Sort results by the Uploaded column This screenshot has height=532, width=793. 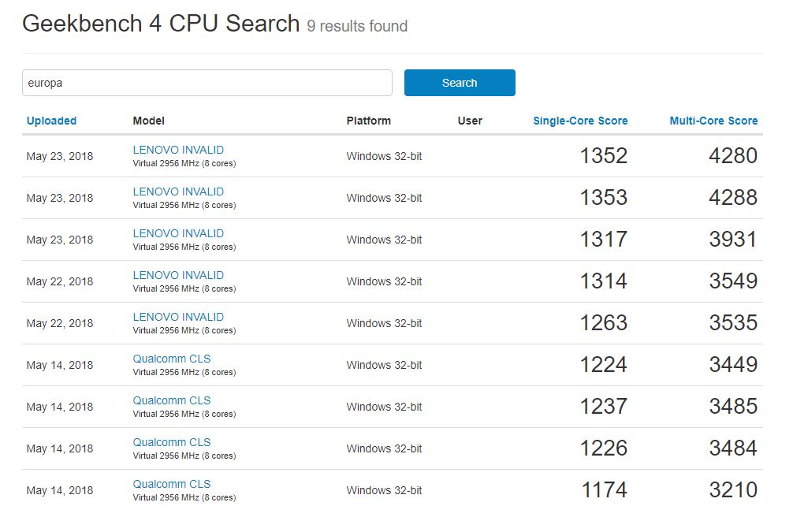point(51,121)
